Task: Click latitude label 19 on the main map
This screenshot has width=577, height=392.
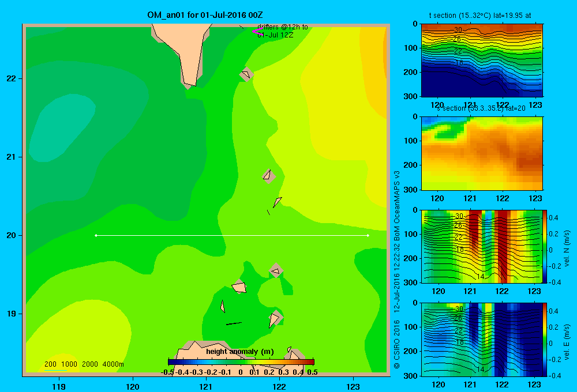Action: [x=12, y=314]
